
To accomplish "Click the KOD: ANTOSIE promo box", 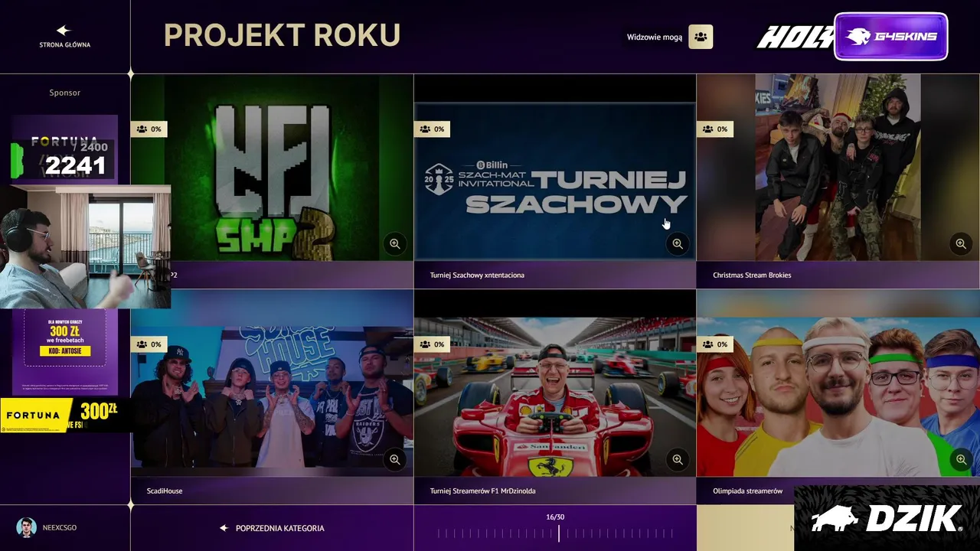I will pyautogui.click(x=65, y=351).
